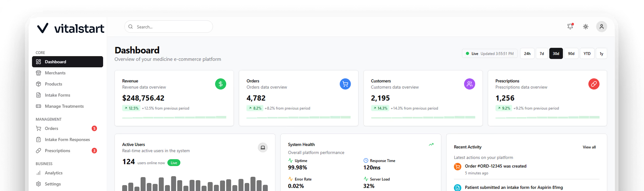Open View all recent activity
This screenshot has height=191, width=644.
(589, 147)
